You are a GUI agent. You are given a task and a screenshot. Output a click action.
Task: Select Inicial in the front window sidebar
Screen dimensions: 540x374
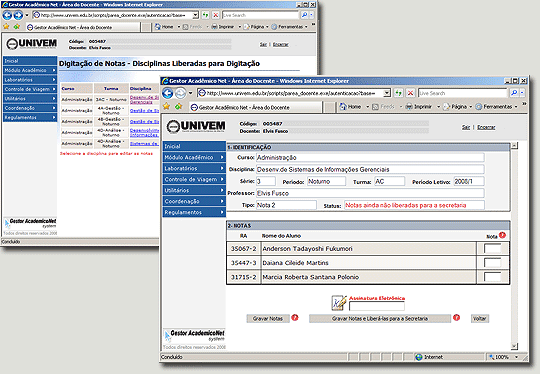194,146
